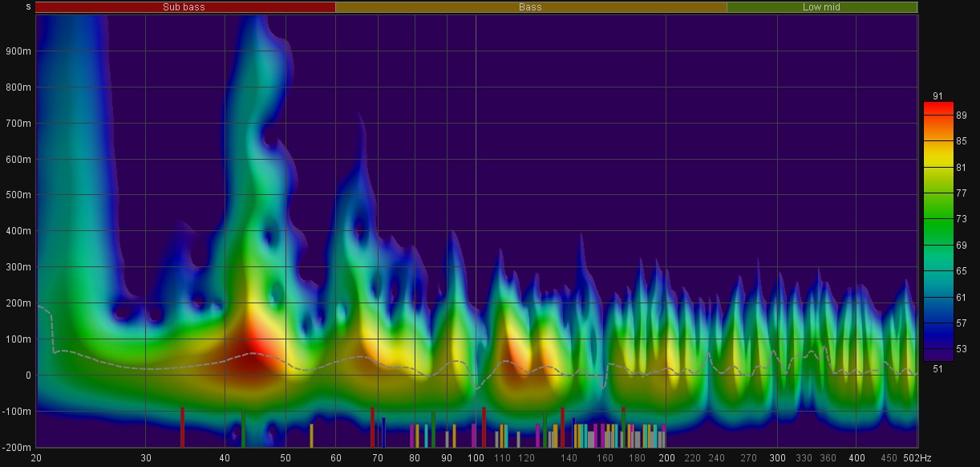Select the red marker just above 100 Hz
The image size is (980, 467).
coord(484,427)
